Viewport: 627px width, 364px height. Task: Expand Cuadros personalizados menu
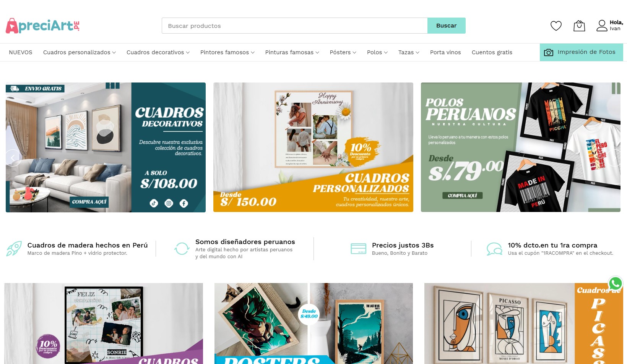80,52
